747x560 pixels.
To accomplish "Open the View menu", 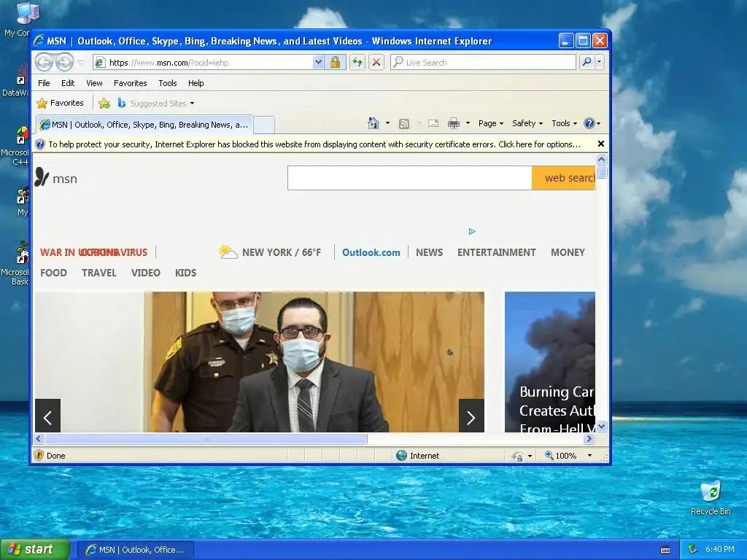I will [94, 83].
